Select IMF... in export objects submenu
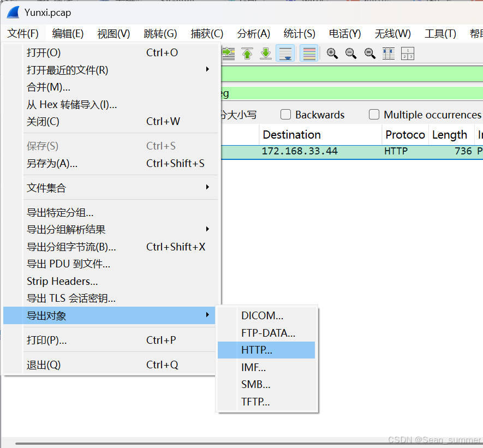Image resolution: width=483 pixels, height=448 pixels. coord(266,367)
